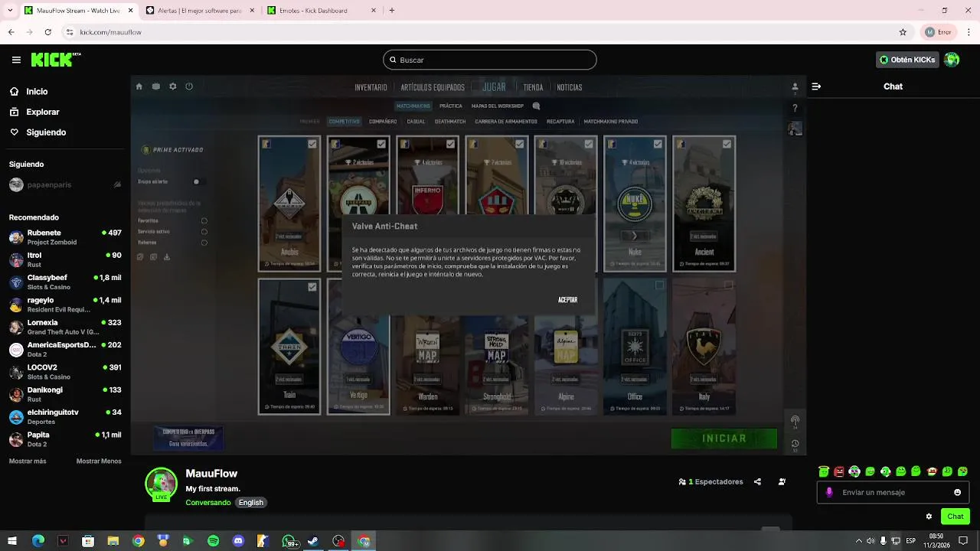Click the home icon in the game stream
Screen dimensions: 980x551
click(x=139, y=86)
